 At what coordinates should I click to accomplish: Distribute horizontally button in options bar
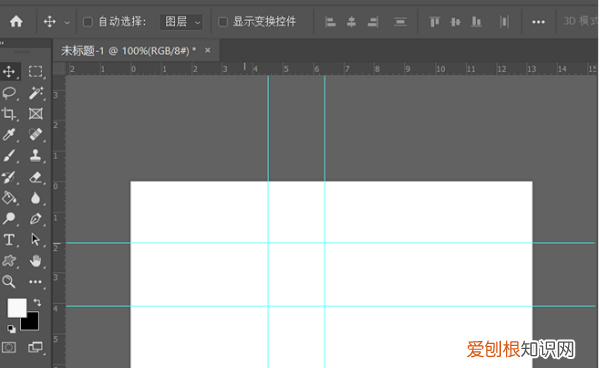tap(504, 22)
